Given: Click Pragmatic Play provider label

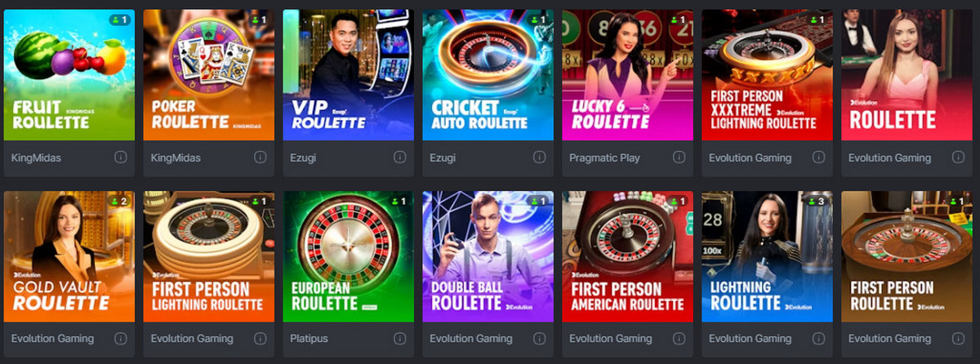Looking at the screenshot, I should (605, 158).
